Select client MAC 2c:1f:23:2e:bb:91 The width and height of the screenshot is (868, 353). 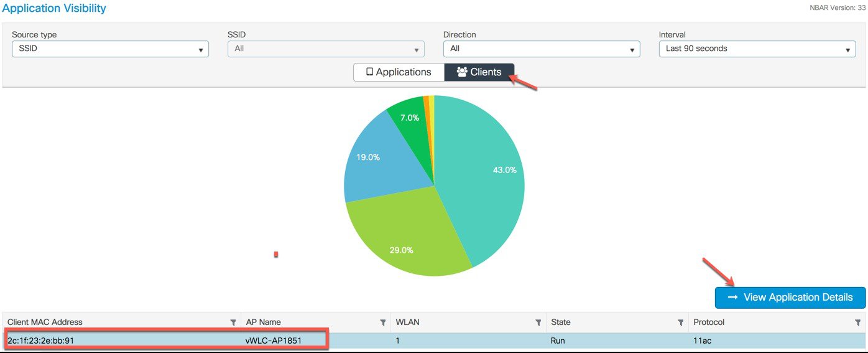(41, 341)
